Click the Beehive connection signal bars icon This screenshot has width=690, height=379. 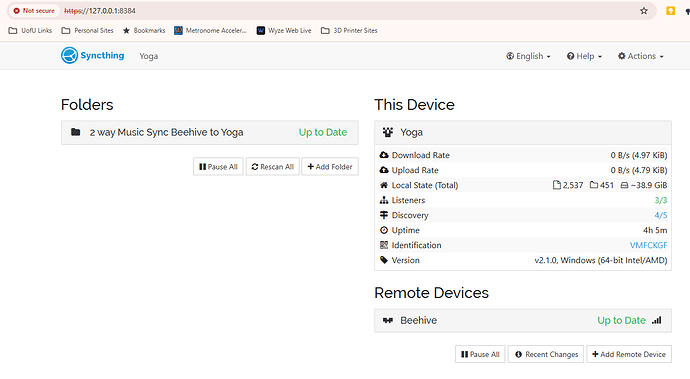(x=657, y=320)
